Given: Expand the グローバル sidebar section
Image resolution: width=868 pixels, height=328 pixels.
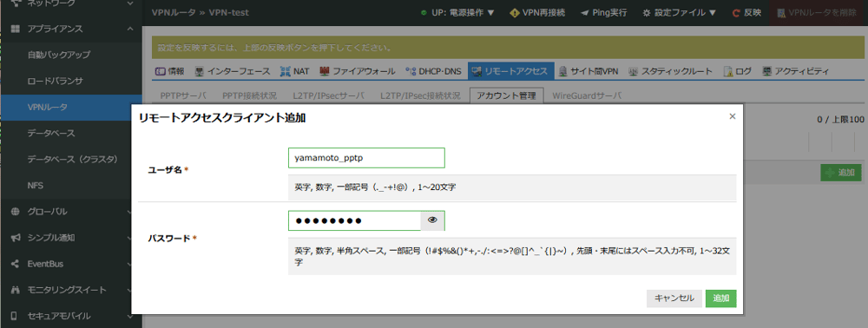Looking at the screenshot, I should [71, 212].
